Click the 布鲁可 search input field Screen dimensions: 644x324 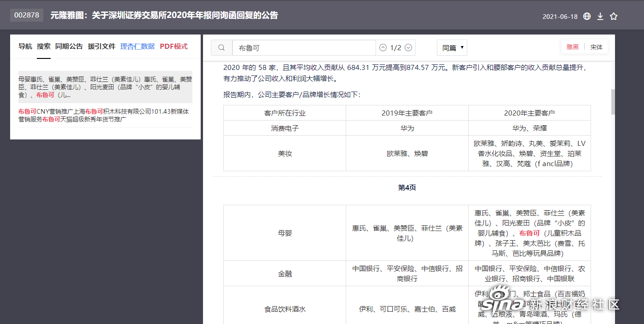[x=304, y=48]
